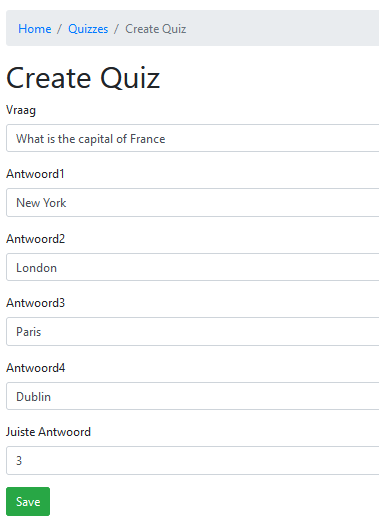
Task: Click the Antwoord2 label
Action: pos(35,239)
